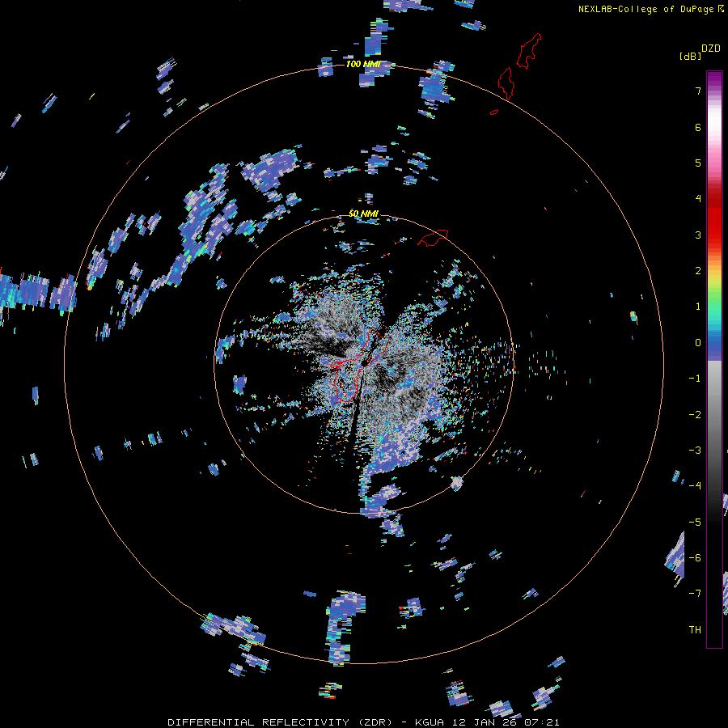Click the 12 JAN 26 07:21 timestamp
Viewport: 728px width, 728px height.
[x=505, y=722]
